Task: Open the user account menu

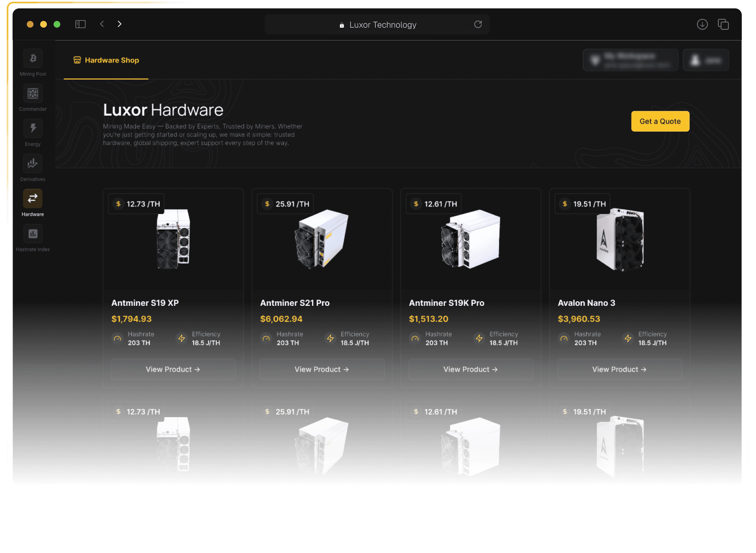Action: pyautogui.click(x=706, y=60)
